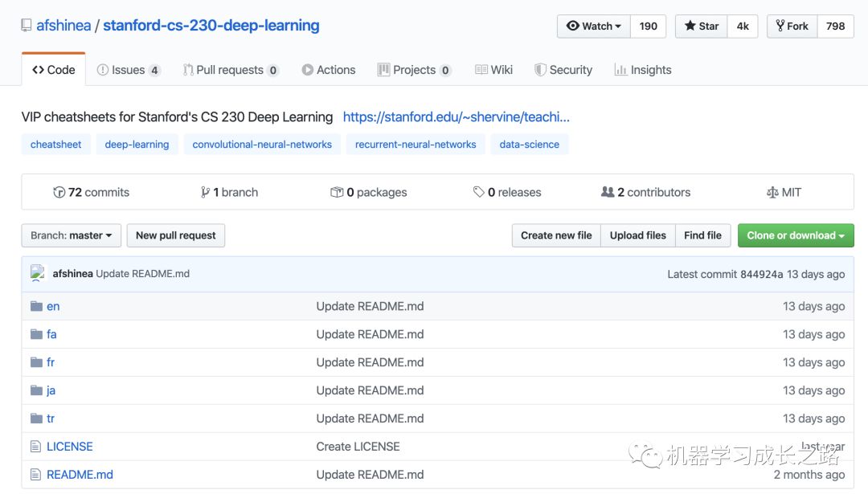Viewport: 868px width, 494px height.
Task: Open the LICENSE file
Action: [70, 447]
